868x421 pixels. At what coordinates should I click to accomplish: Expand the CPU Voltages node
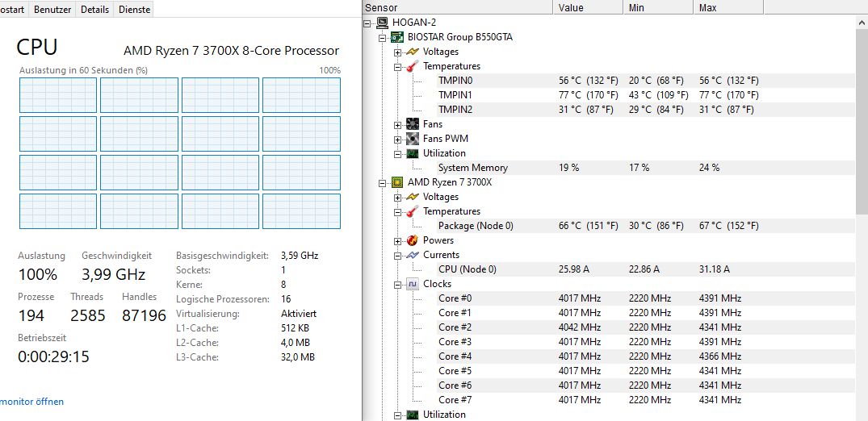[397, 197]
